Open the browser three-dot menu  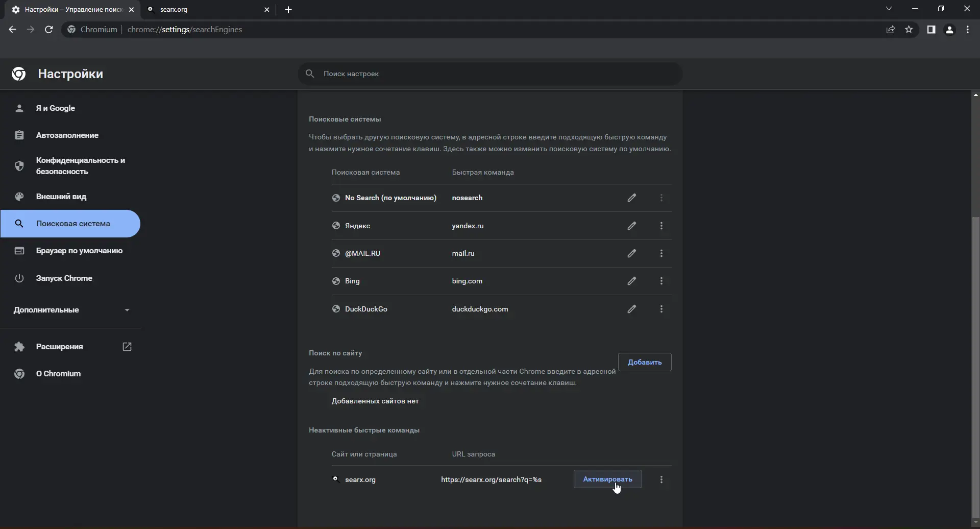coord(968,30)
